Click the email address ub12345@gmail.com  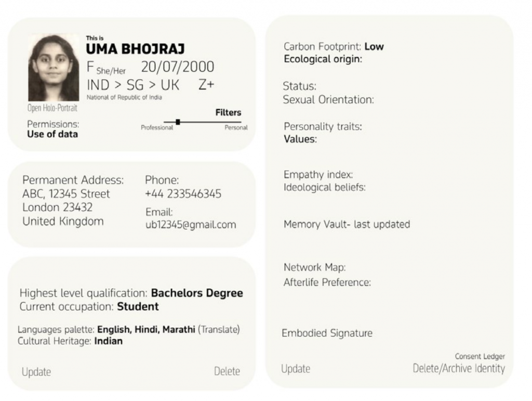(x=191, y=225)
